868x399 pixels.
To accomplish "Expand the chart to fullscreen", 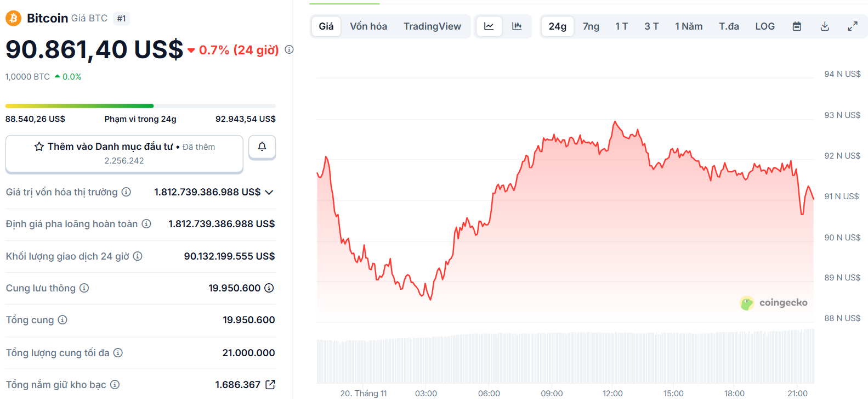I will point(852,26).
